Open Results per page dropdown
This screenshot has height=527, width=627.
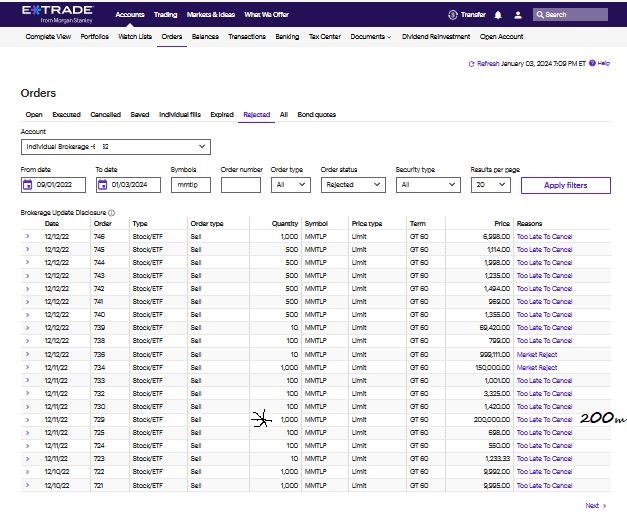(x=491, y=185)
